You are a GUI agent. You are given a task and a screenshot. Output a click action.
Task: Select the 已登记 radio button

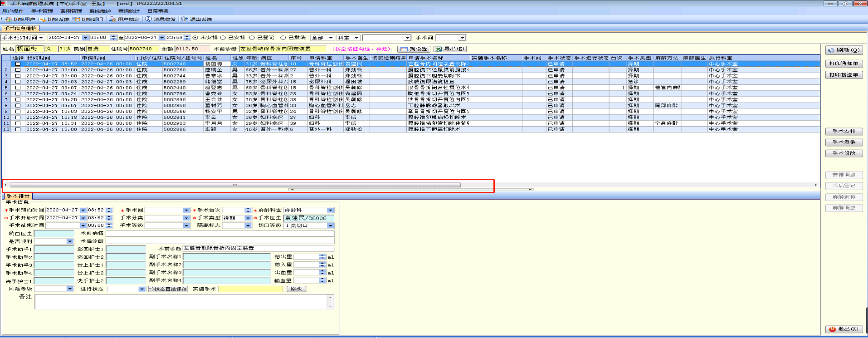tap(252, 38)
